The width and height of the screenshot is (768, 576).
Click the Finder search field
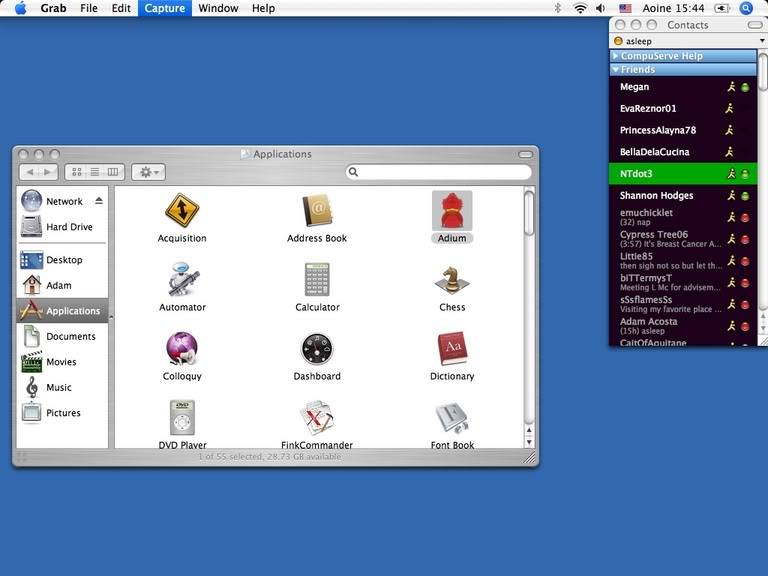tap(440, 172)
